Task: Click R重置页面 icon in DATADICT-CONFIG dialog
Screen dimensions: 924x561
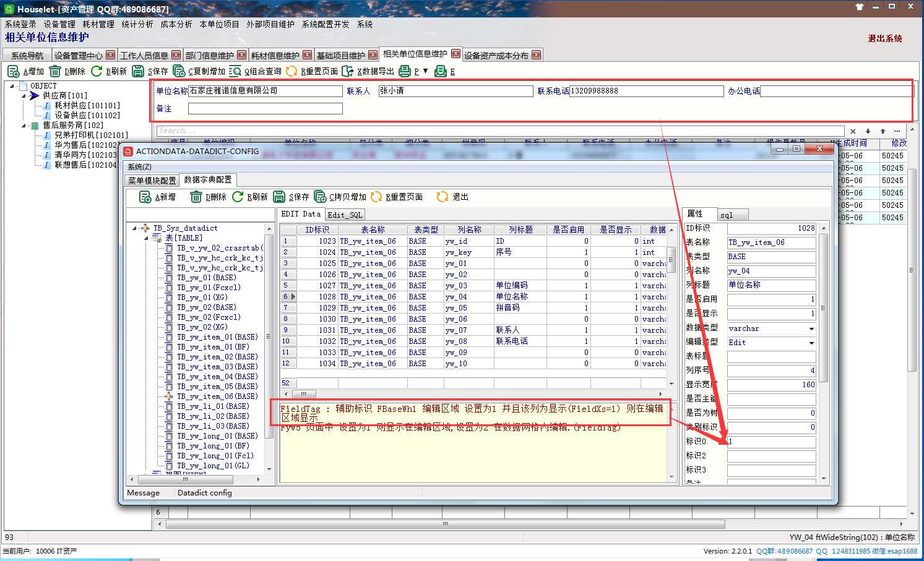Action: pos(376,197)
